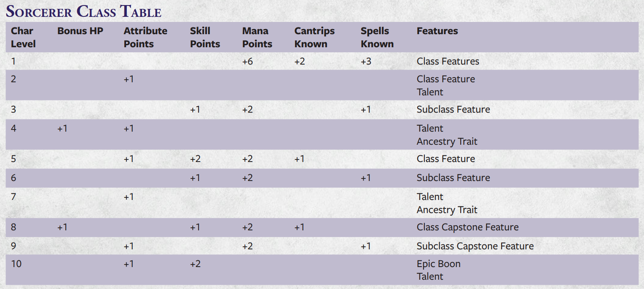This screenshot has width=644, height=289.
Task: Select the Subclass Feature entry at level 3
Action: [453, 109]
